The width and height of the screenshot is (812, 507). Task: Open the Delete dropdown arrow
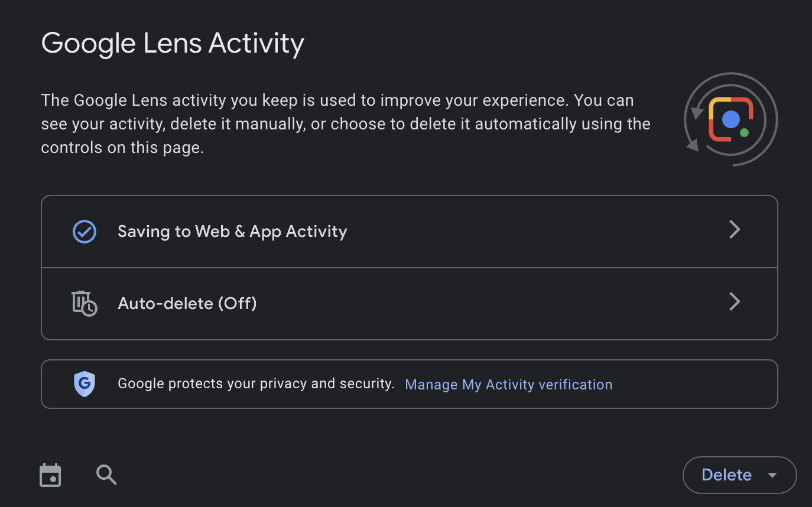click(x=772, y=476)
